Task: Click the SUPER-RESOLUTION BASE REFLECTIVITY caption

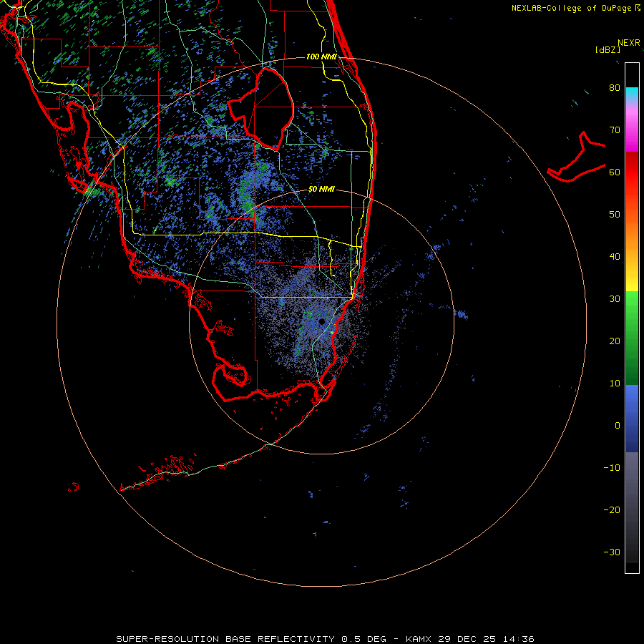Action: [x=225, y=639]
